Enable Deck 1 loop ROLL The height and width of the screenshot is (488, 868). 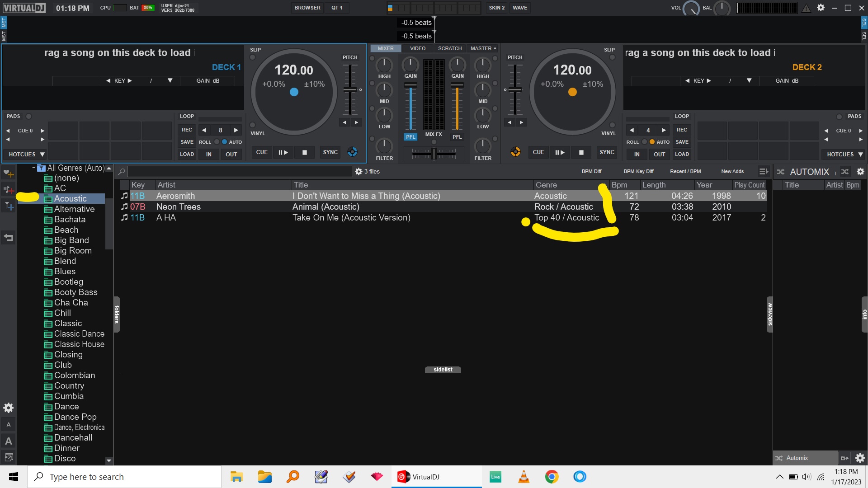[x=217, y=142]
